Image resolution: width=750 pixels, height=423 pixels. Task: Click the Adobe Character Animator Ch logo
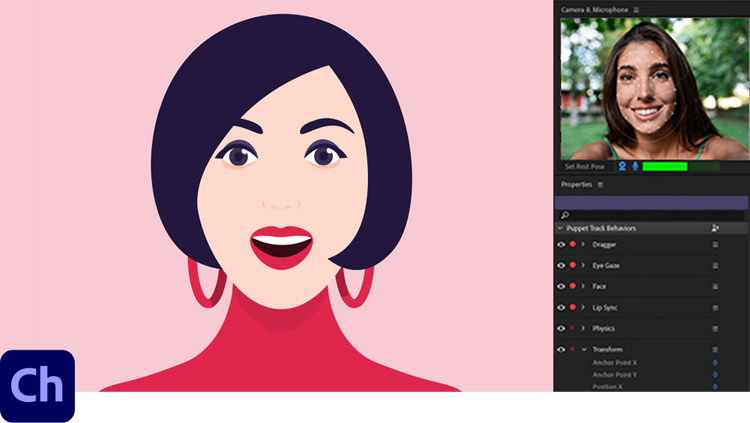37,386
